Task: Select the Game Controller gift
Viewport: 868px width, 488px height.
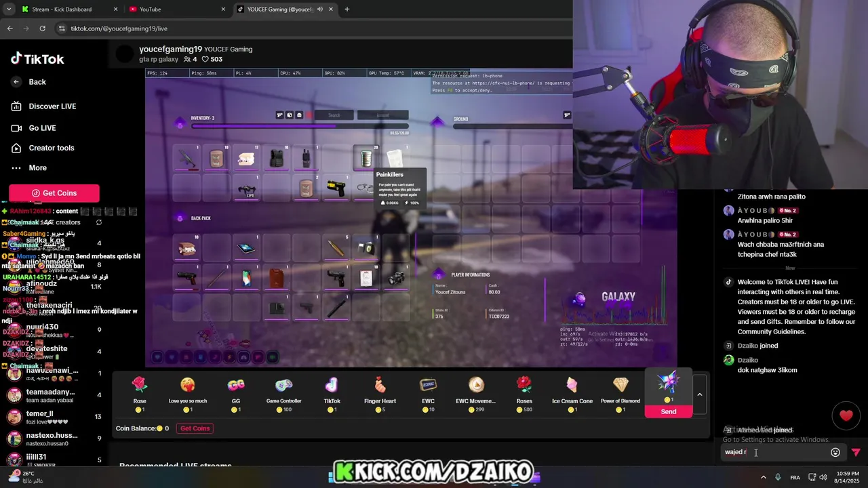Action: coord(283,393)
